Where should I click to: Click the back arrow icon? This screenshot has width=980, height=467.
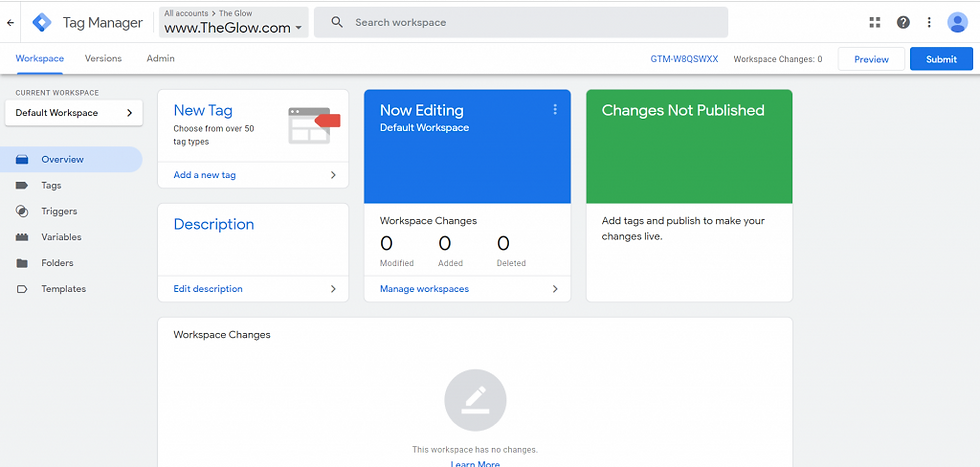[x=10, y=23]
